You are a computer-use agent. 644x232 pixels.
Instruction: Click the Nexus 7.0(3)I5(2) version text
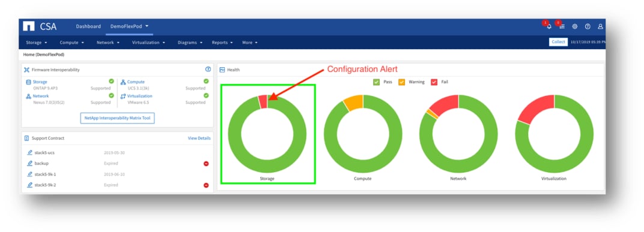[x=49, y=103]
